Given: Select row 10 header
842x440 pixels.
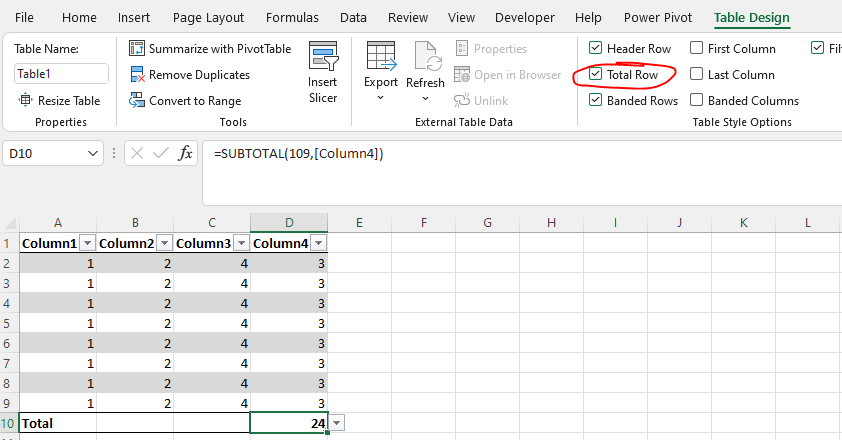Looking at the screenshot, I should [8, 423].
